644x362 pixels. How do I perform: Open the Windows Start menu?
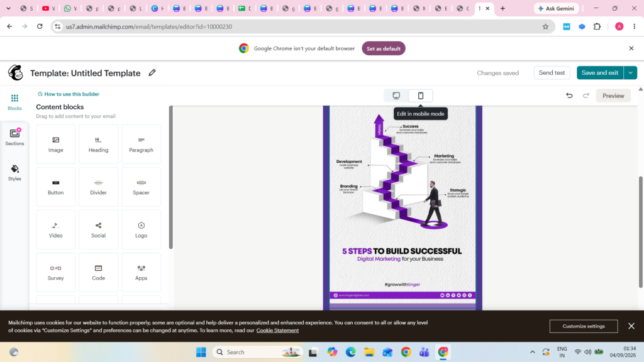(x=201, y=352)
